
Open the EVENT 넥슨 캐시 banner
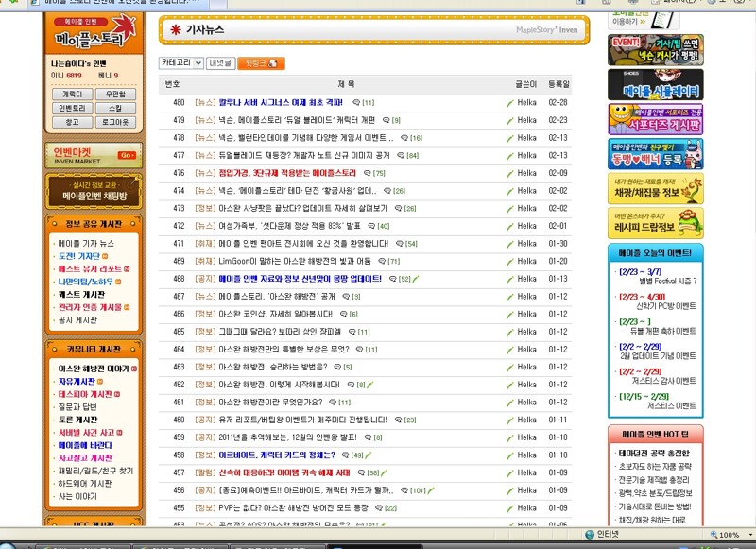pos(655,50)
